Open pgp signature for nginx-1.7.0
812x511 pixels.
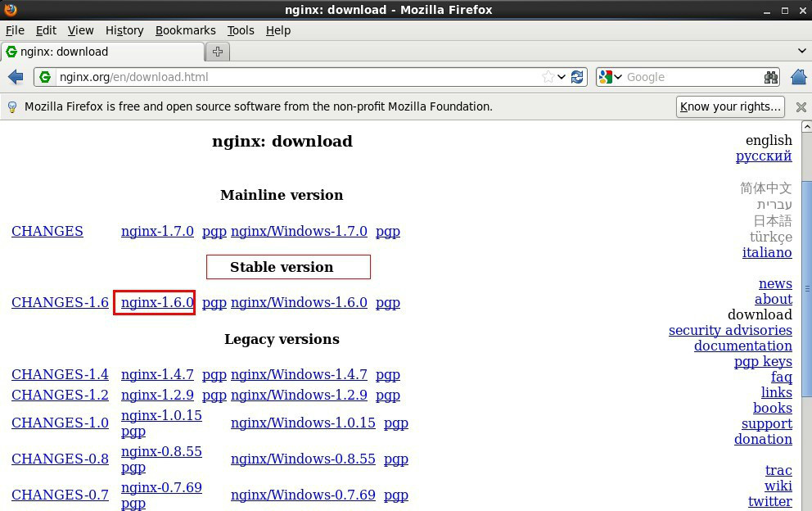(x=214, y=232)
